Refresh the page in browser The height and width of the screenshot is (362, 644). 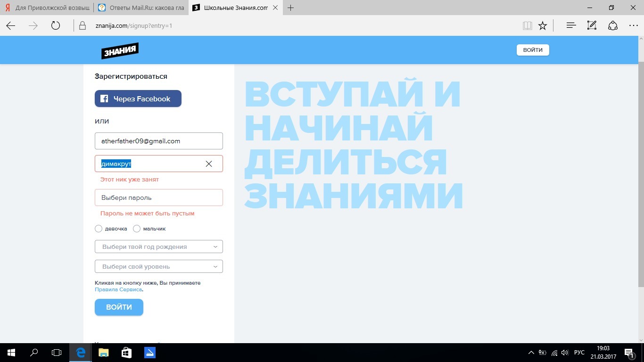coord(56,26)
